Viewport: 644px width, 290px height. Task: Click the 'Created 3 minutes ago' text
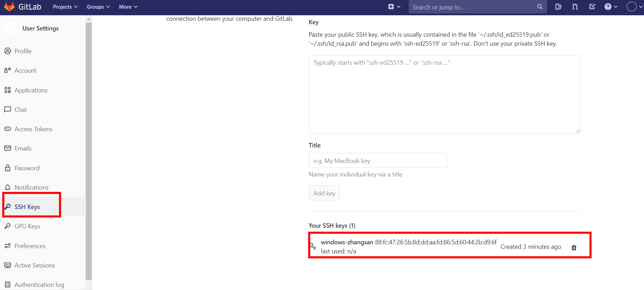(530, 247)
